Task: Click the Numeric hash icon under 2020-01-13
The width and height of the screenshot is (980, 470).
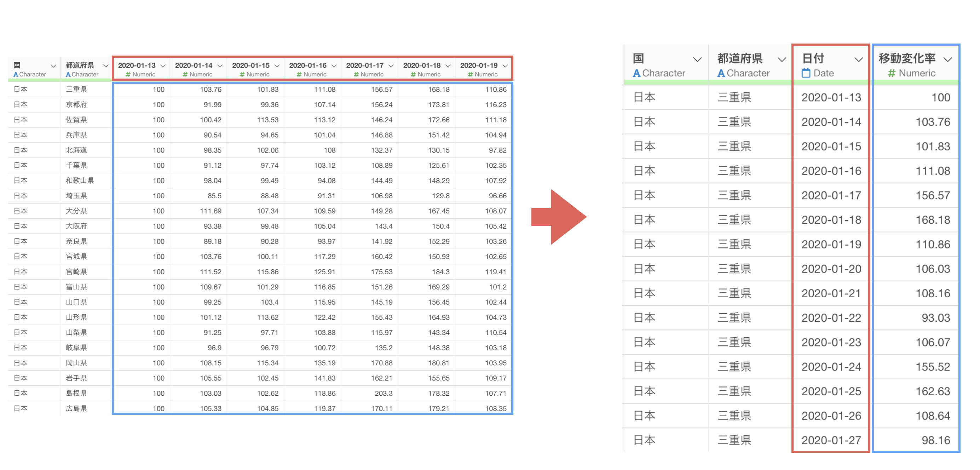Action: (x=128, y=74)
